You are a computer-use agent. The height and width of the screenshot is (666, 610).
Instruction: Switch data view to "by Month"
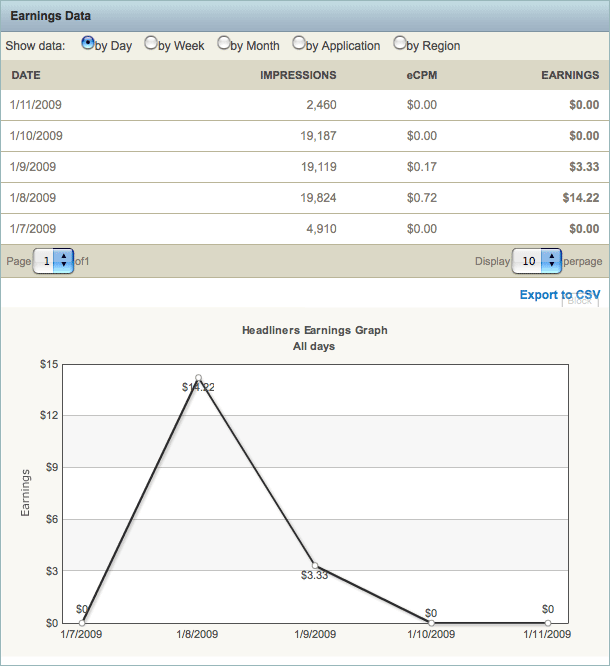[x=223, y=43]
